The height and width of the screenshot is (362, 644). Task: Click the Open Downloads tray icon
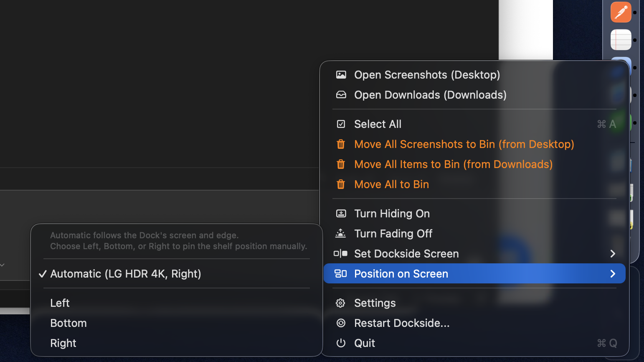341,95
